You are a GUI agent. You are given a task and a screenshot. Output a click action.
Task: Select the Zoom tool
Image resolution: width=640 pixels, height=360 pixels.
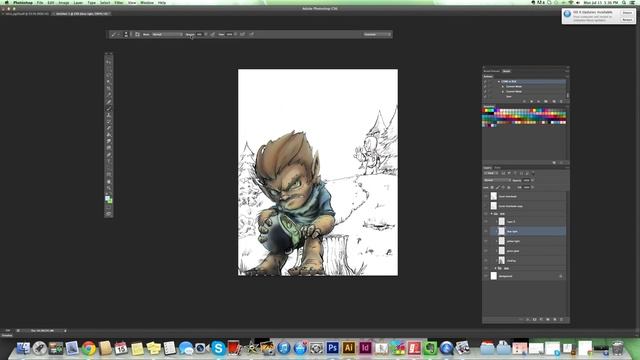click(109, 189)
